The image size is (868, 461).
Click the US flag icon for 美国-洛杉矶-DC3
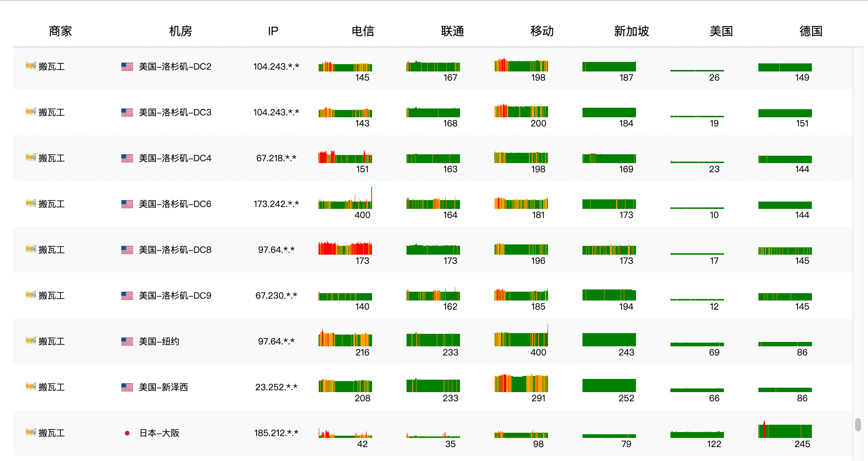click(127, 113)
